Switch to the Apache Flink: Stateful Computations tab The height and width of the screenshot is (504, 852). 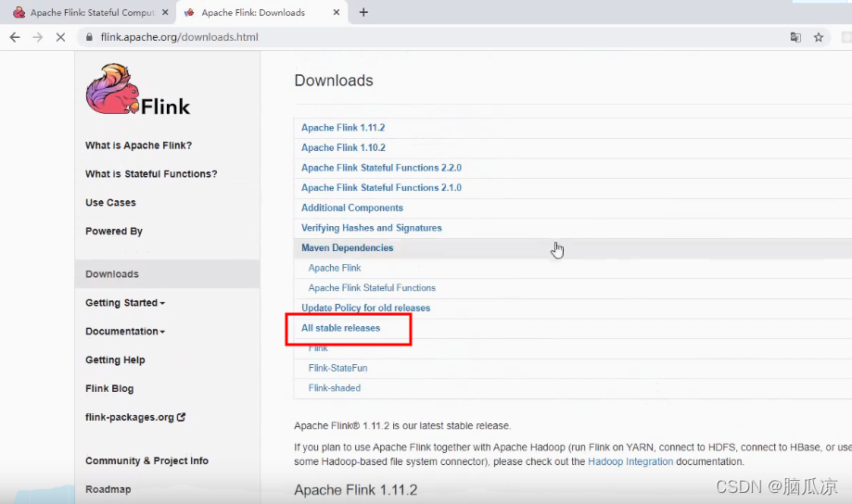tap(87, 12)
